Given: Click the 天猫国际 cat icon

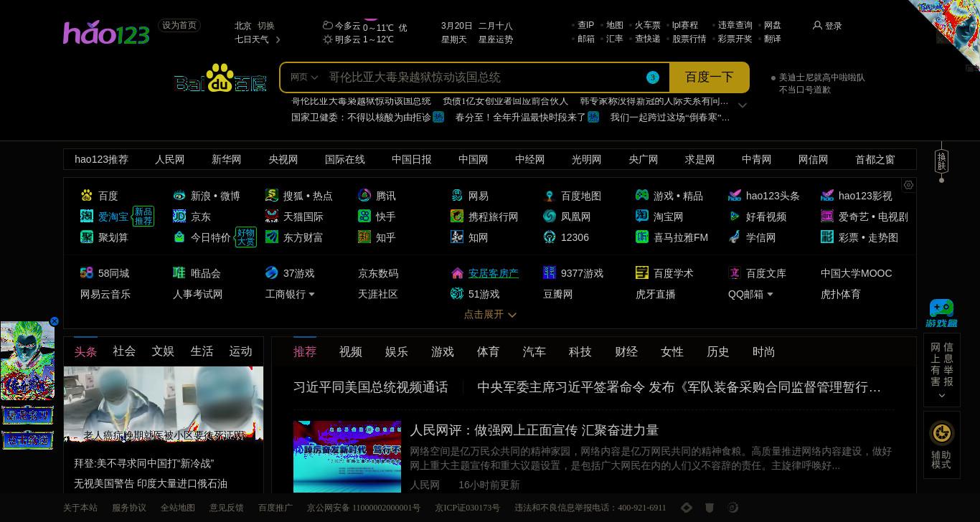Looking at the screenshot, I should (x=272, y=216).
